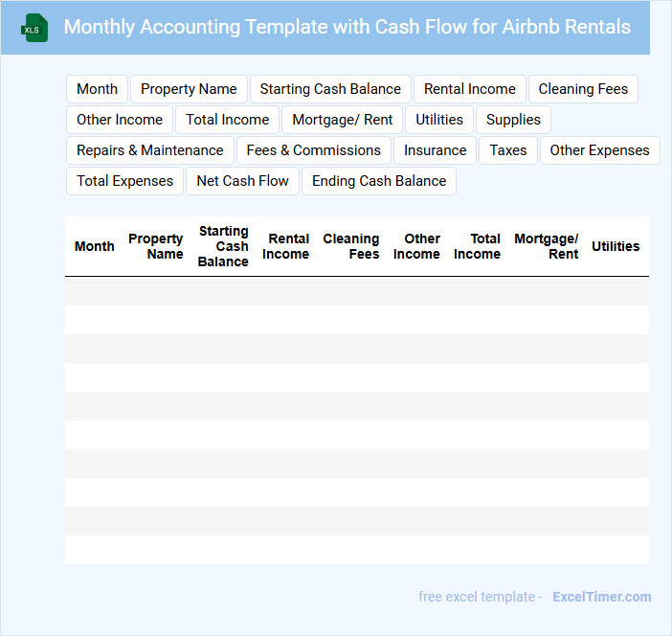Click the Utilities column header in table

(615, 246)
